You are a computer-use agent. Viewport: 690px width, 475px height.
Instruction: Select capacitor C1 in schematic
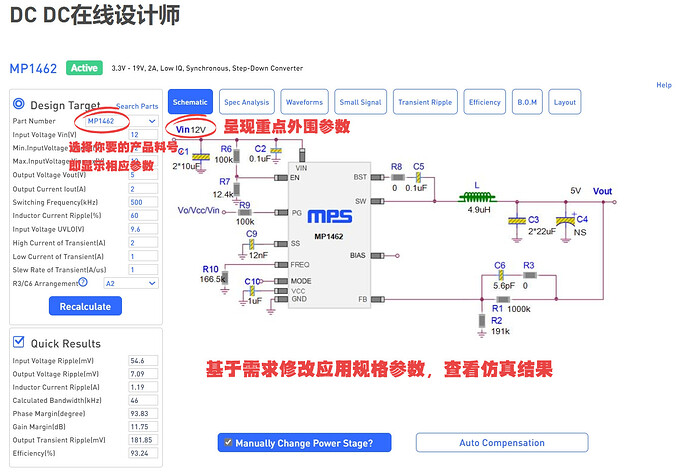point(201,157)
